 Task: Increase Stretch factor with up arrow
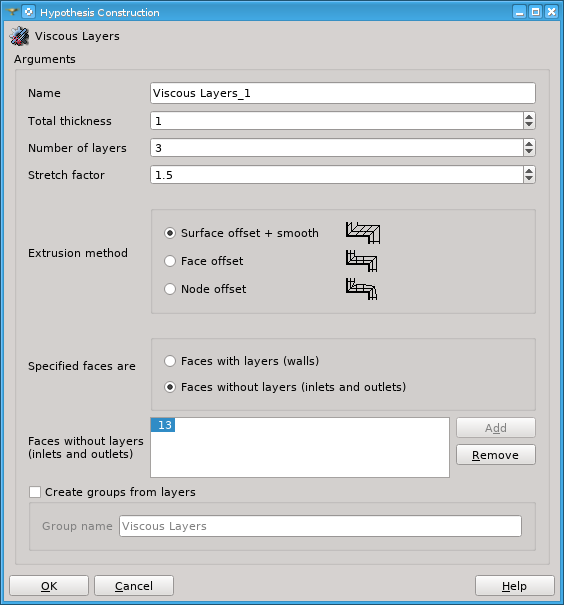(x=529, y=171)
